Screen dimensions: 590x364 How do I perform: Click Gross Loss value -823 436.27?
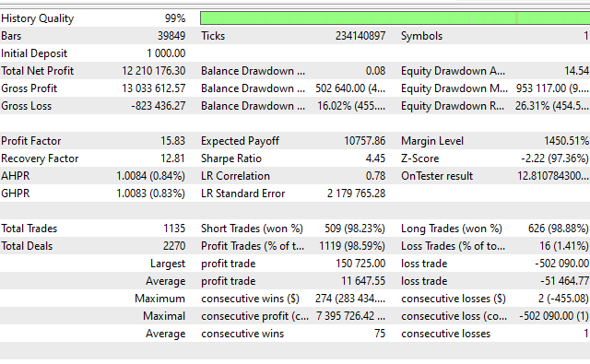pos(158,106)
